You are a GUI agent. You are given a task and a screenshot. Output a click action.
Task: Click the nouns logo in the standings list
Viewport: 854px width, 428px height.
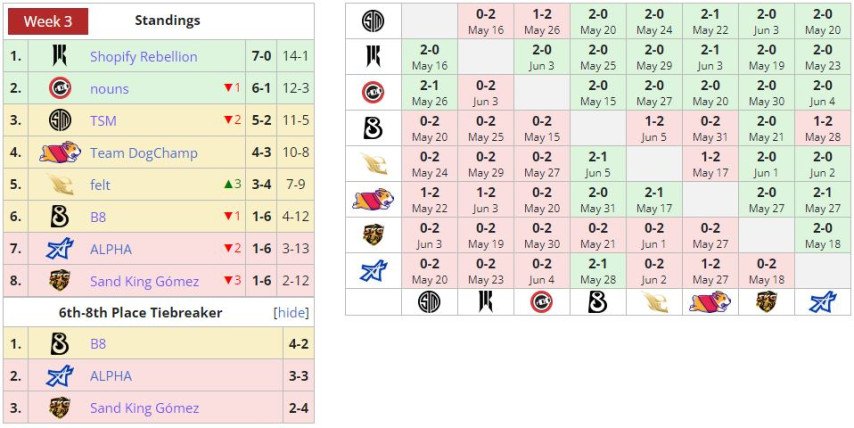tap(60, 88)
